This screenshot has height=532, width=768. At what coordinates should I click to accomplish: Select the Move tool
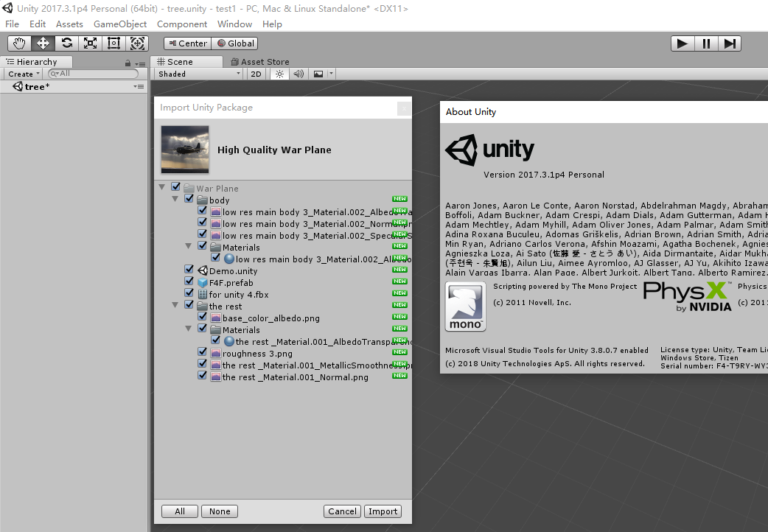pos(43,43)
